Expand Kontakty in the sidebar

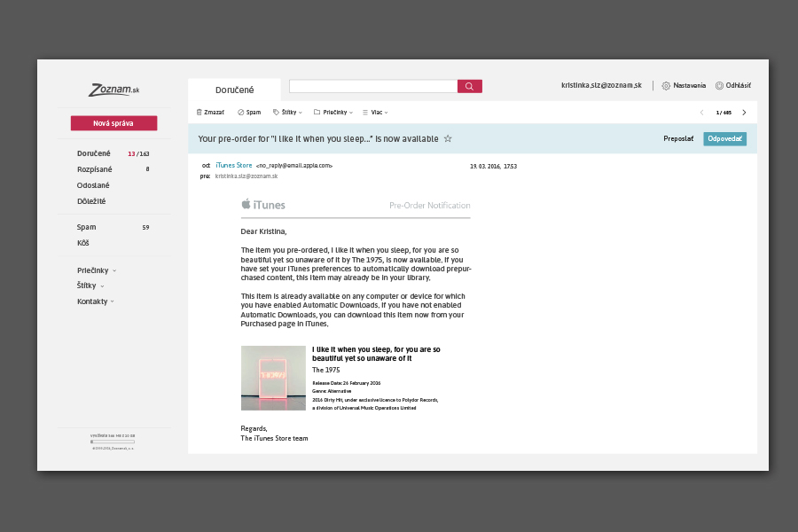click(x=95, y=301)
